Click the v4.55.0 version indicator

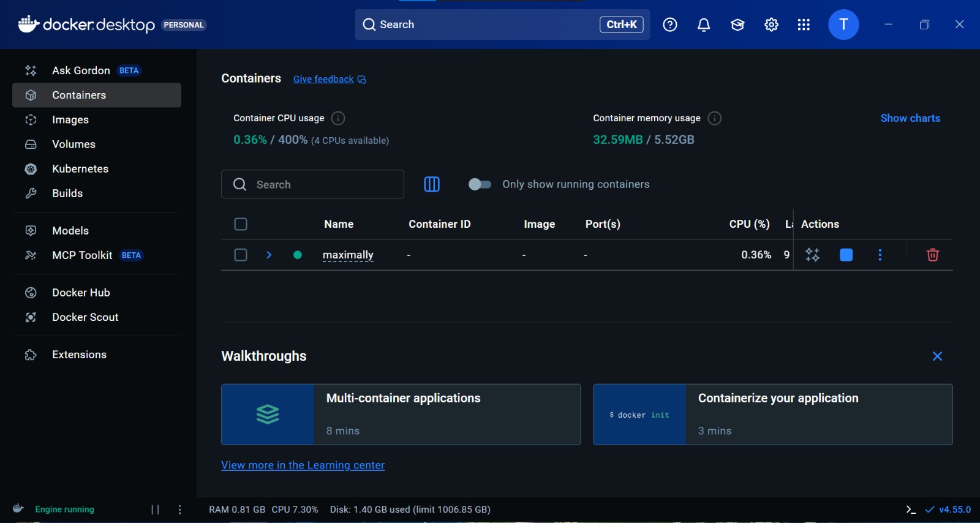(948, 510)
